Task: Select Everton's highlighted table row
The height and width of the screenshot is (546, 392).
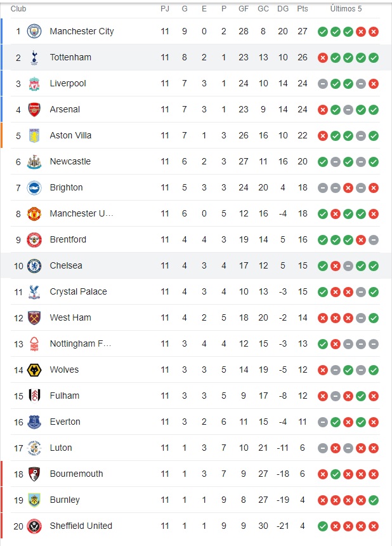Action: pos(190,422)
